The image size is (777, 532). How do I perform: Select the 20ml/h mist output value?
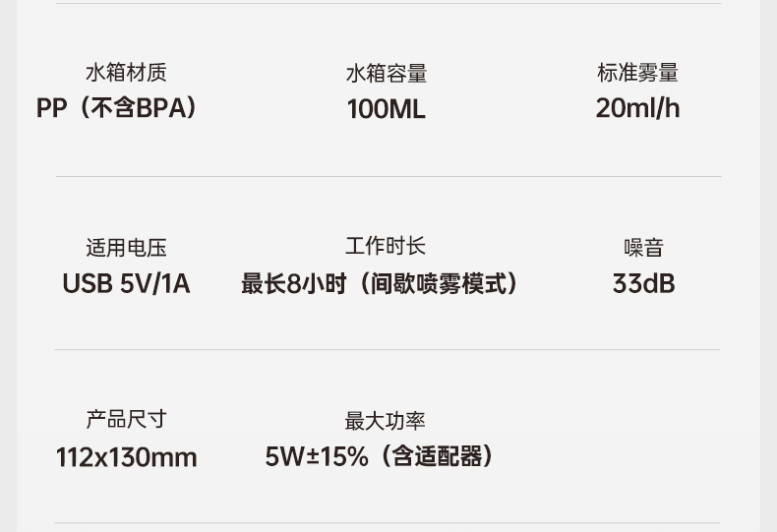pos(637,108)
